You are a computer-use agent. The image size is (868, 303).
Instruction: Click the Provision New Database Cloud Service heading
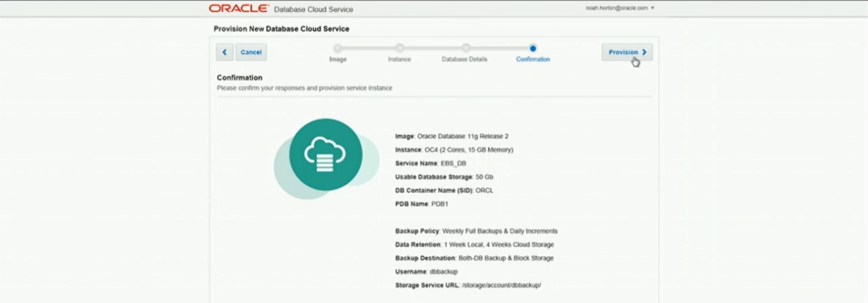(x=281, y=29)
